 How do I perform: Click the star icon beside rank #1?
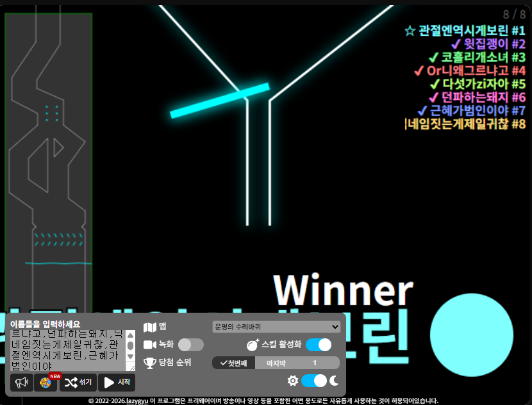[x=410, y=31]
